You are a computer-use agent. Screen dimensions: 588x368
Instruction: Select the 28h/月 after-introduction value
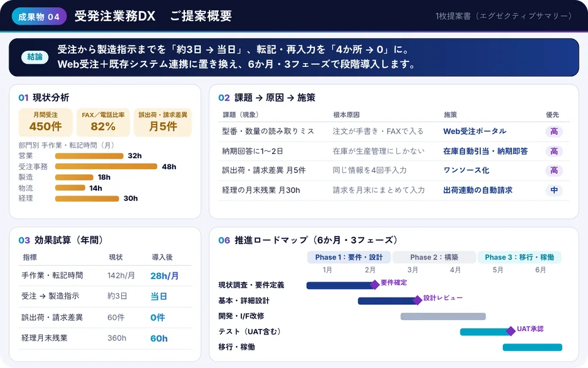coord(165,276)
